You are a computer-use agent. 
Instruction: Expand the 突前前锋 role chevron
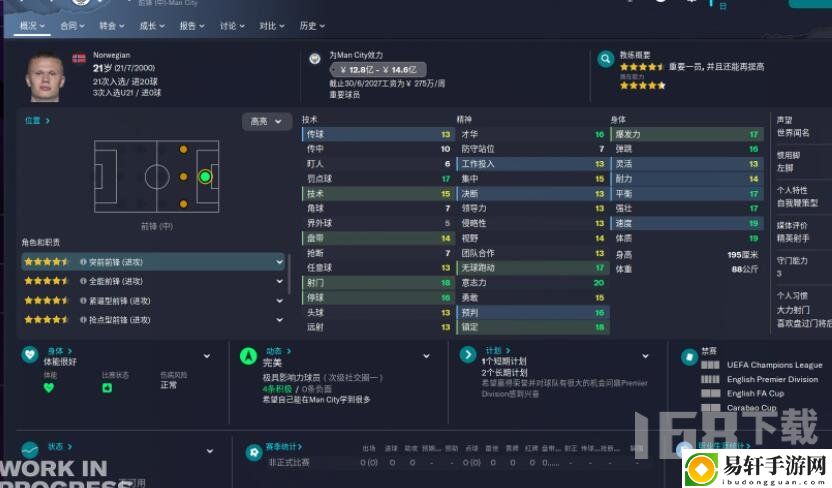[x=279, y=262]
